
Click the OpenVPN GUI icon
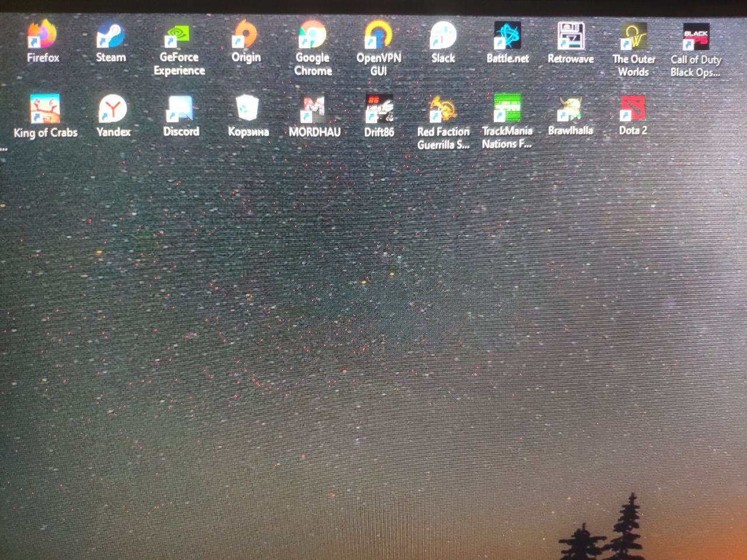(x=378, y=35)
